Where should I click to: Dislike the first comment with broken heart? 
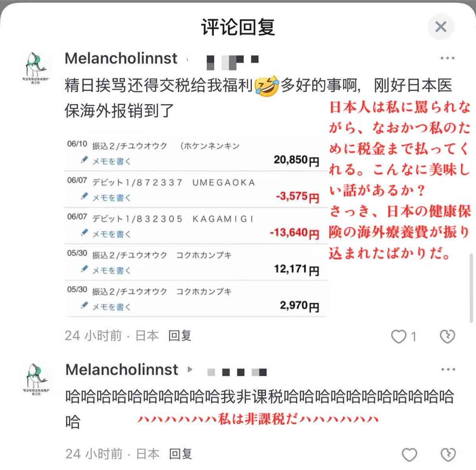(x=447, y=336)
